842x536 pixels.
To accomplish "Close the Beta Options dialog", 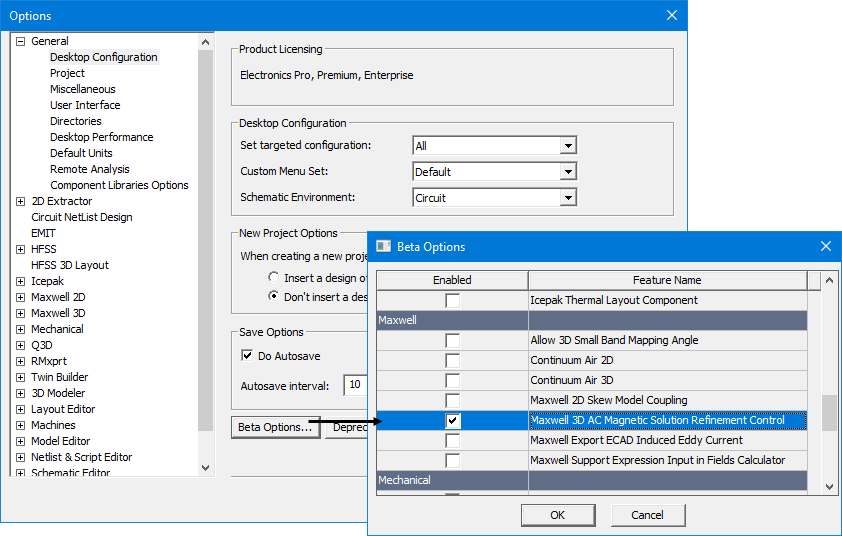I will point(826,246).
